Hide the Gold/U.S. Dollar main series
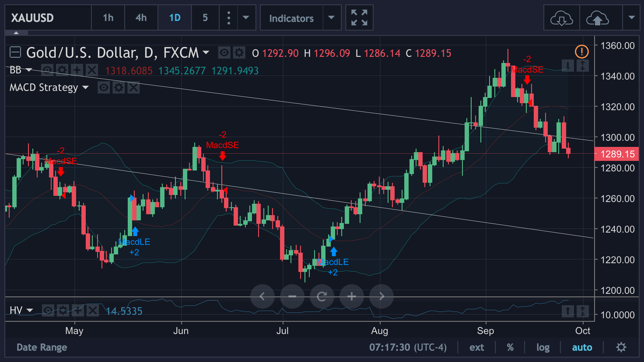Viewport: 644px width, 362px height. pyautogui.click(x=224, y=53)
